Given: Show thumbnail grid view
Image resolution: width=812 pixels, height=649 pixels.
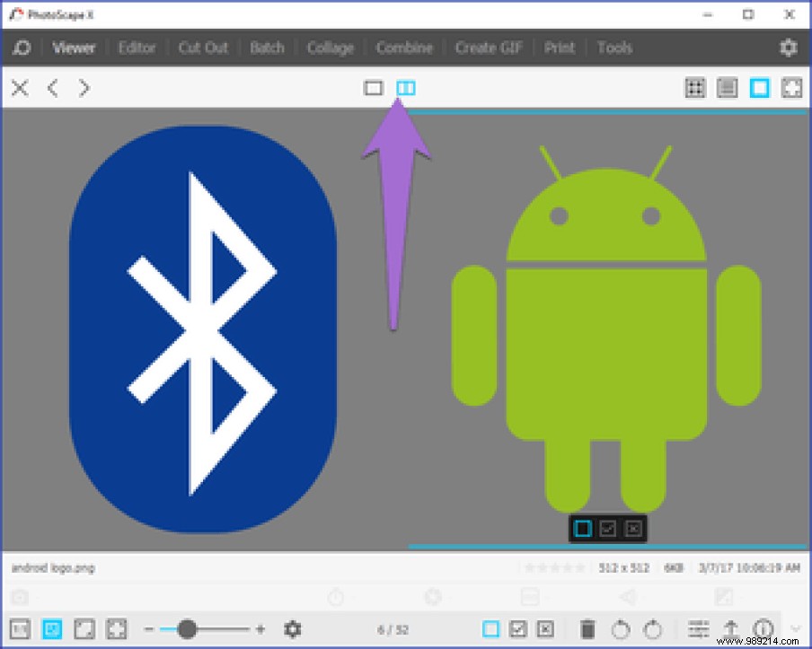Looking at the screenshot, I should coord(694,88).
